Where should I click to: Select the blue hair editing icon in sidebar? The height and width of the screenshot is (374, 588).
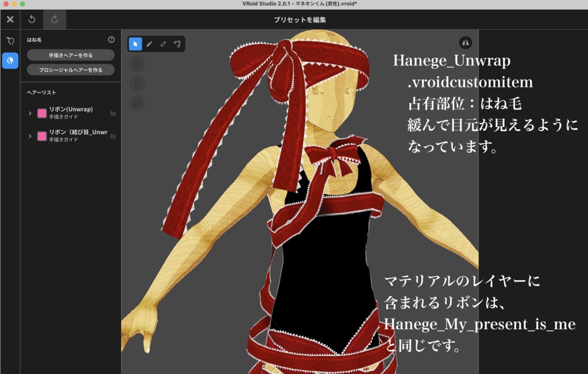(10, 60)
